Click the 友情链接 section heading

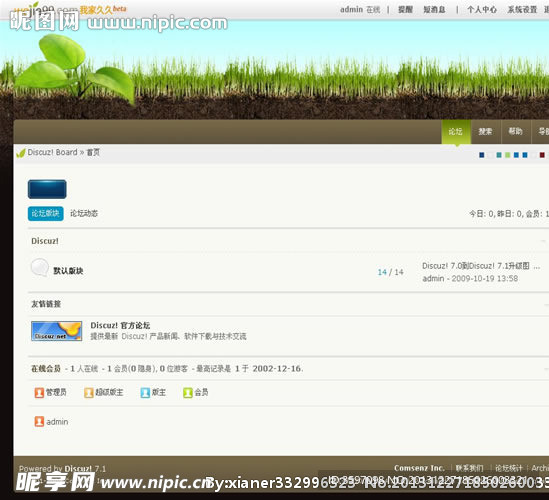pos(46,304)
